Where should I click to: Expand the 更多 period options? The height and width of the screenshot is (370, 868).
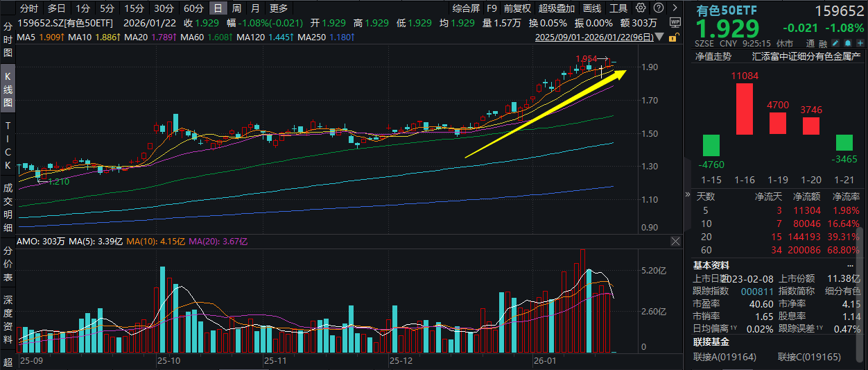(279, 8)
